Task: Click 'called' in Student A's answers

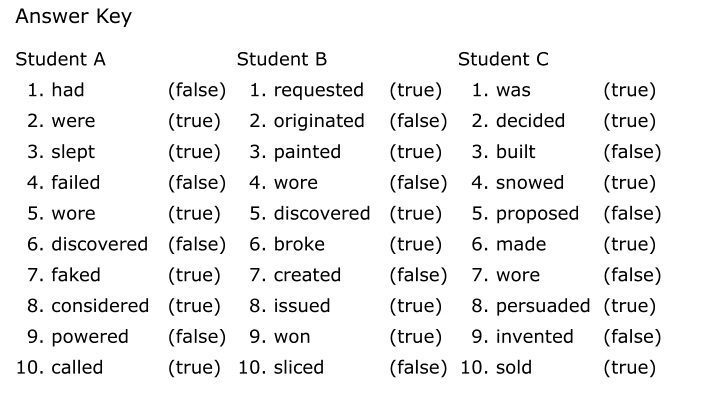Action: coord(77,368)
